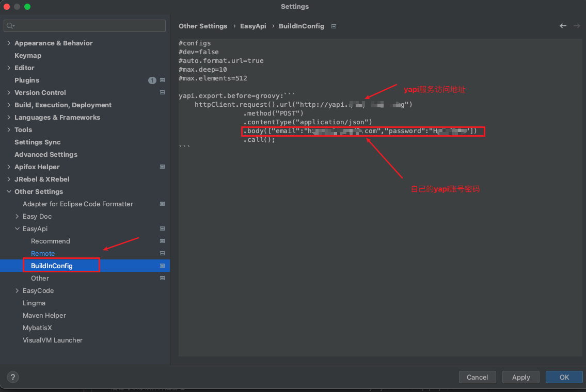Select Remote under EasyApi

point(43,253)
